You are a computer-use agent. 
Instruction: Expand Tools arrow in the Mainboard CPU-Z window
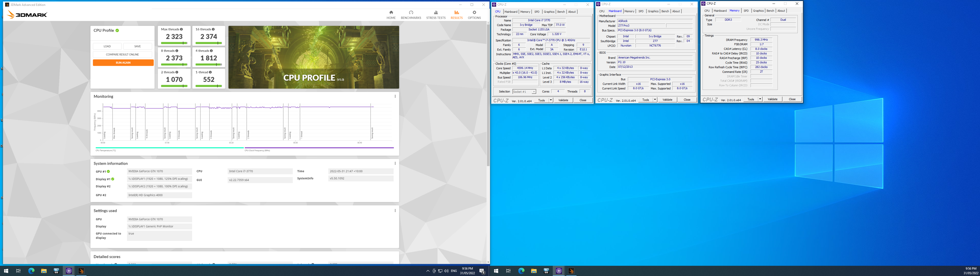click(655, 100)
